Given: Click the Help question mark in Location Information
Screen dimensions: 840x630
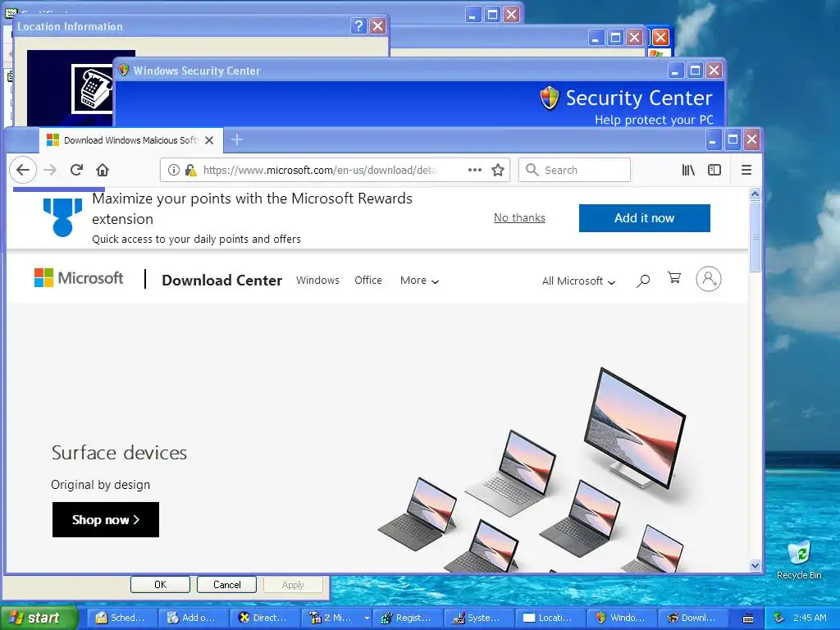Looking at the screenshot, I should click(358, 25).
